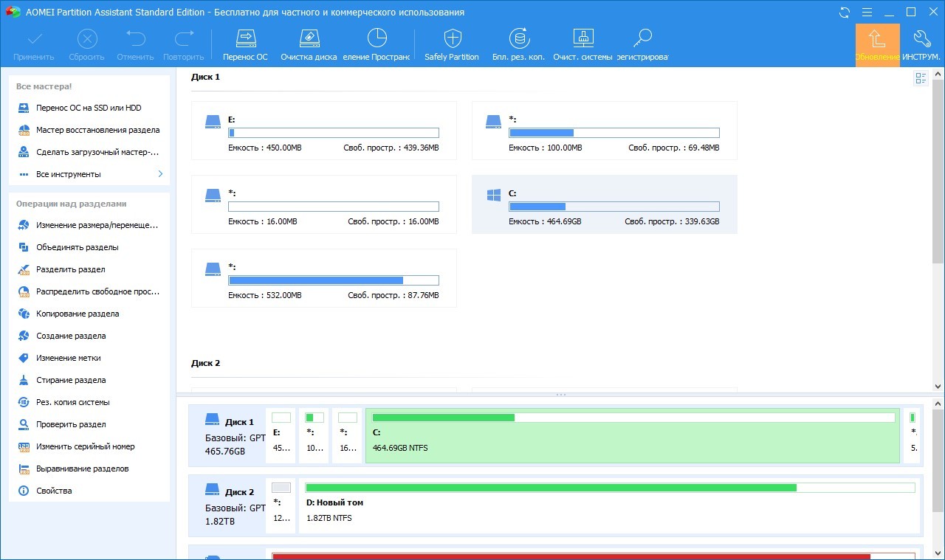Select small unlabeled partition on Диск 2 map
The image size is (945, 560).
(281, 505)
